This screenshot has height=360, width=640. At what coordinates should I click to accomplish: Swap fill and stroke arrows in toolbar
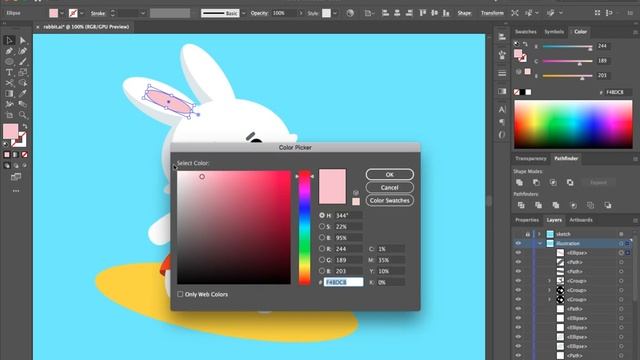pyautogui.click(x=25, y=127)
